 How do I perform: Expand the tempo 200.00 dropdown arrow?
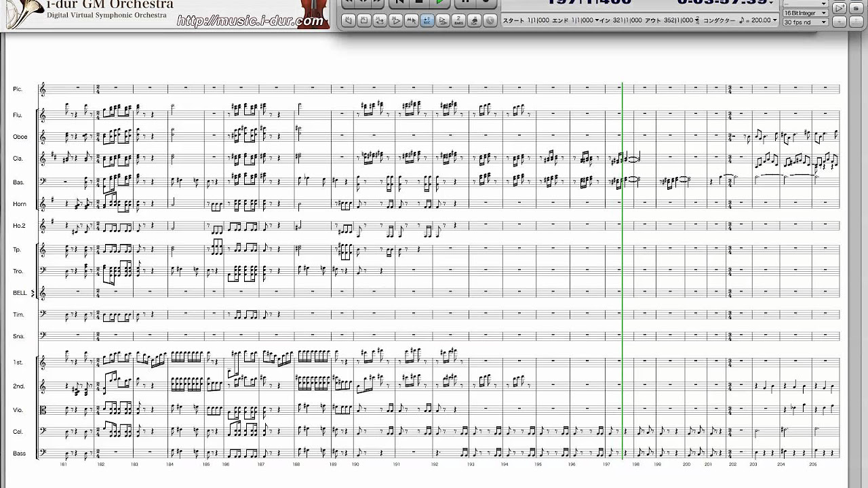pos(774,21)
